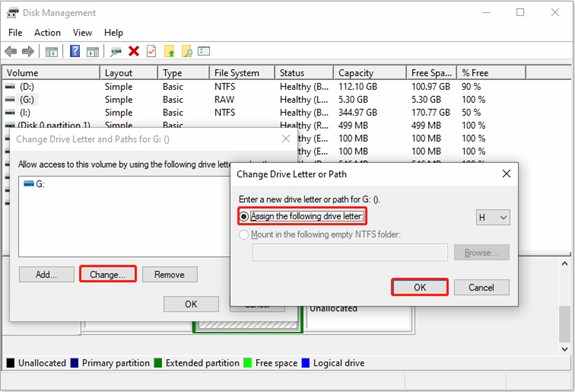The width and height of the screenshot is (575, 392).
Task: Click the yellow folder search icon
Action: (x=187, y=51)
